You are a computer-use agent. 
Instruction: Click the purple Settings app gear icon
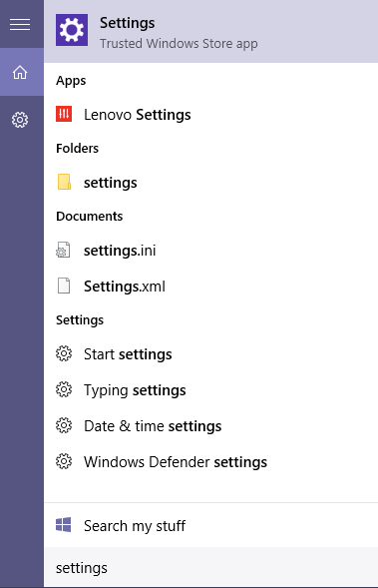72,30
